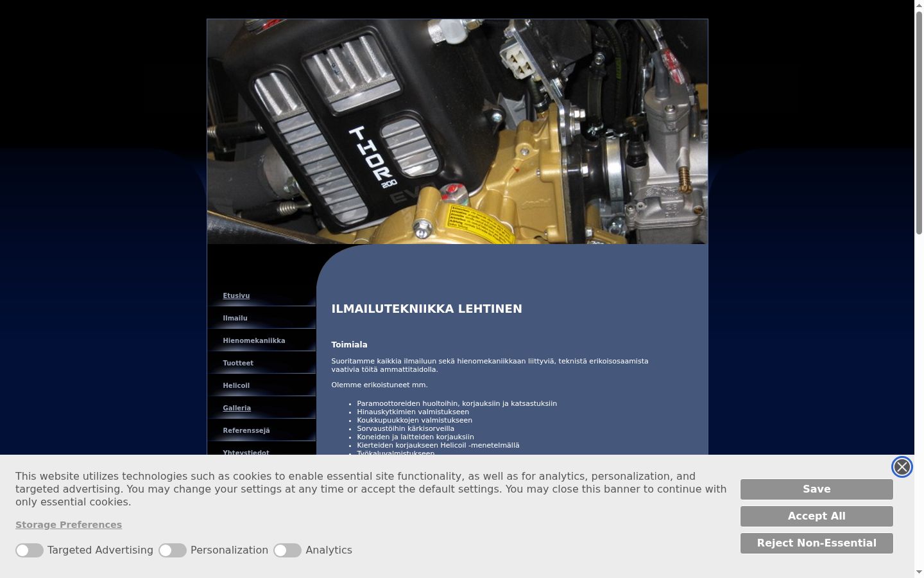Click the Toimiala subheading
Viewport: 924px width, 578px height.
click(349, 345)
